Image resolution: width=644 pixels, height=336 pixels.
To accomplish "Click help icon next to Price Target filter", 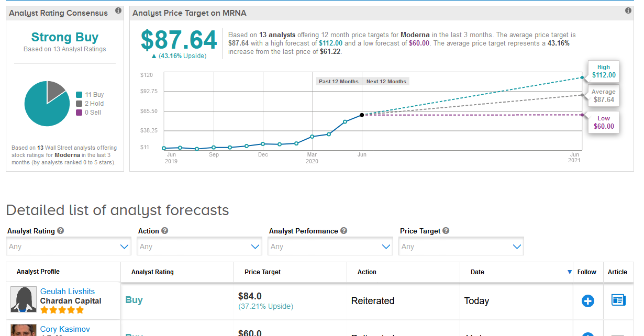I will (x=446, y=231).
